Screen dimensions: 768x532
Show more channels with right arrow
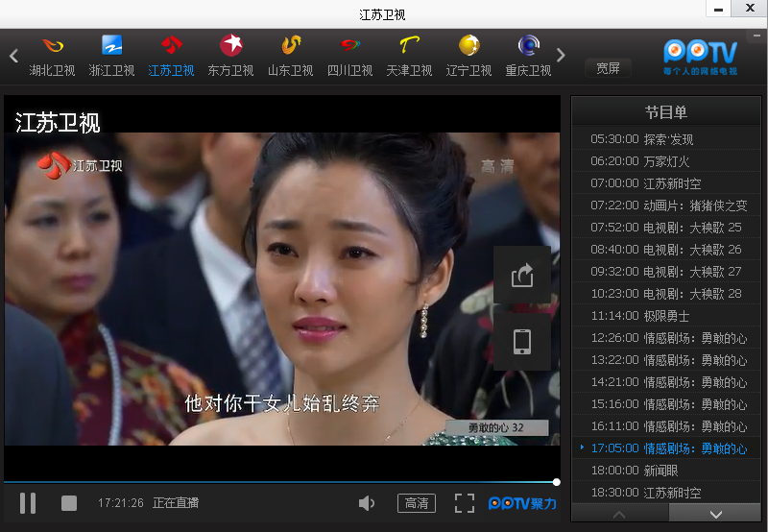pos(562,55)
